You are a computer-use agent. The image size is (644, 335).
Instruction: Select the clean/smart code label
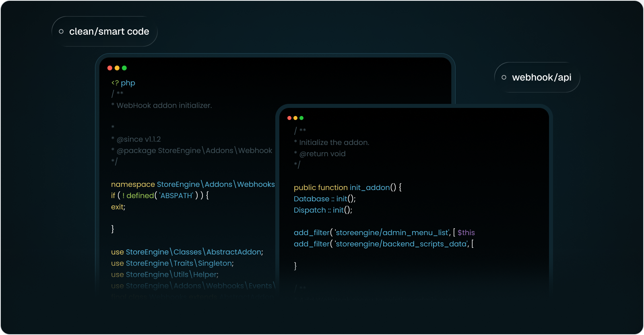(109, 31)
